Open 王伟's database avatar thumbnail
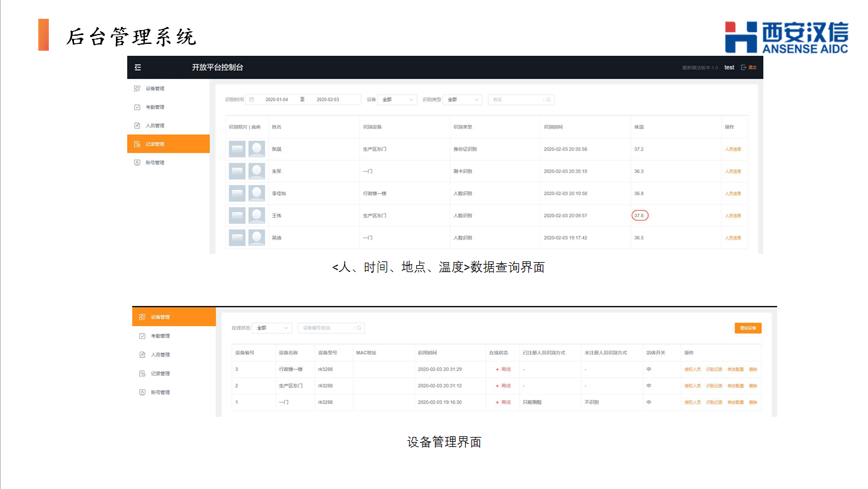The image size is (868, 489). [256, 216]
